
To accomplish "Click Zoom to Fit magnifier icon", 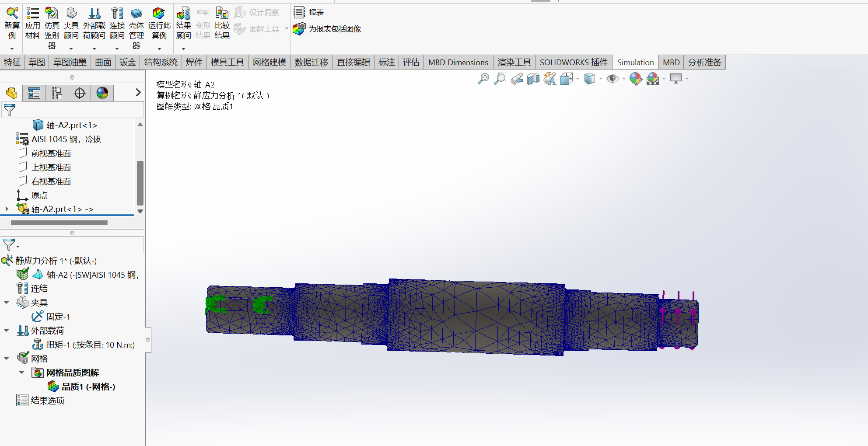I will coord(483,79).
